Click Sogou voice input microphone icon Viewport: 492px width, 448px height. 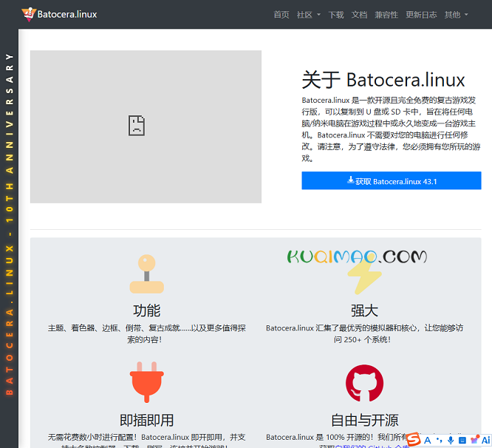pyautogui.click(x=451, y=440)
